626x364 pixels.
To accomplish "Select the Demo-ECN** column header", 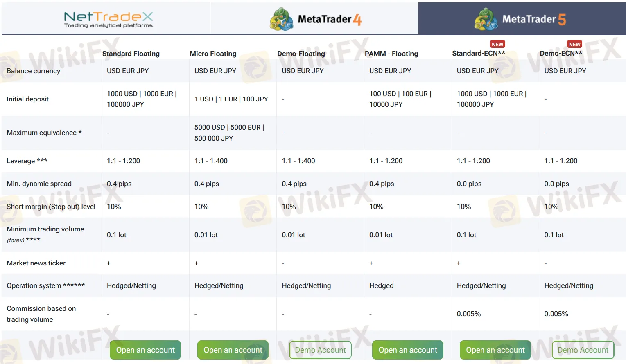I will (561, 53).
